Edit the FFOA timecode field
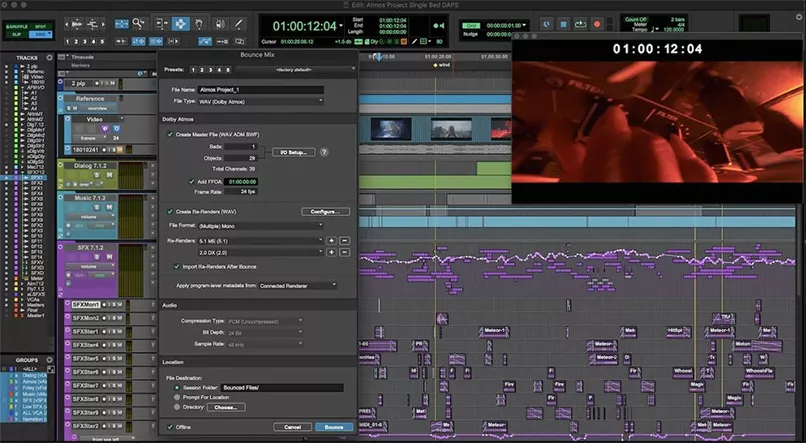The height and width of the screenshot is (443, 806). click(x=241, y=182)
